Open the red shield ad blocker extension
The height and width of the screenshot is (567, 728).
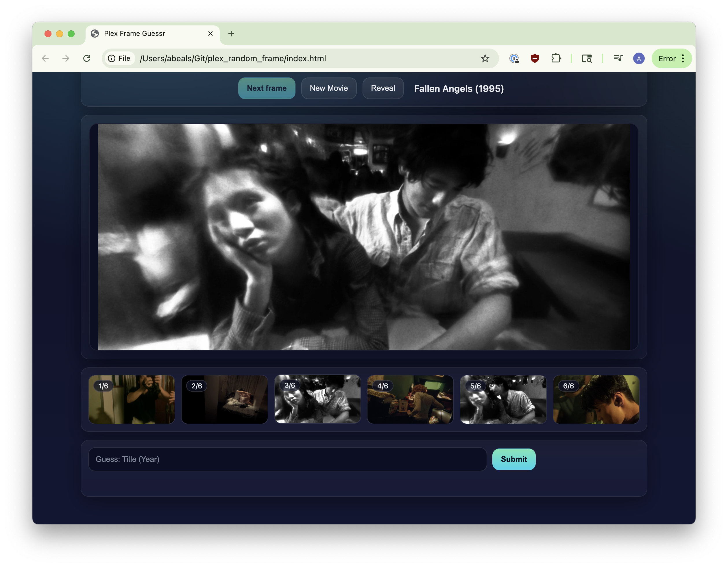click(x=535, y=59)
